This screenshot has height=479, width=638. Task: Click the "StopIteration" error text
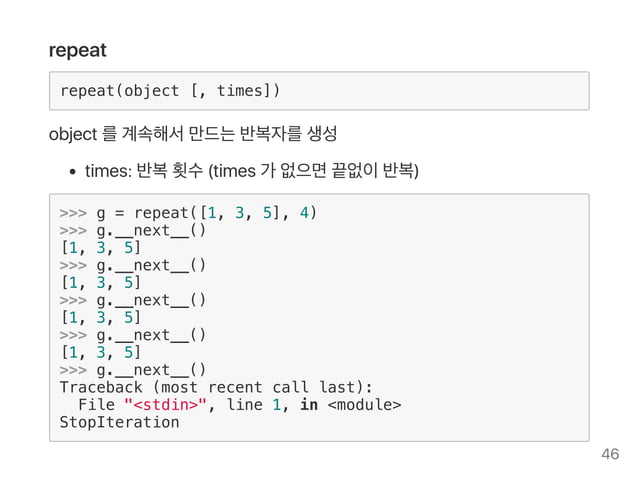[119, 422]
